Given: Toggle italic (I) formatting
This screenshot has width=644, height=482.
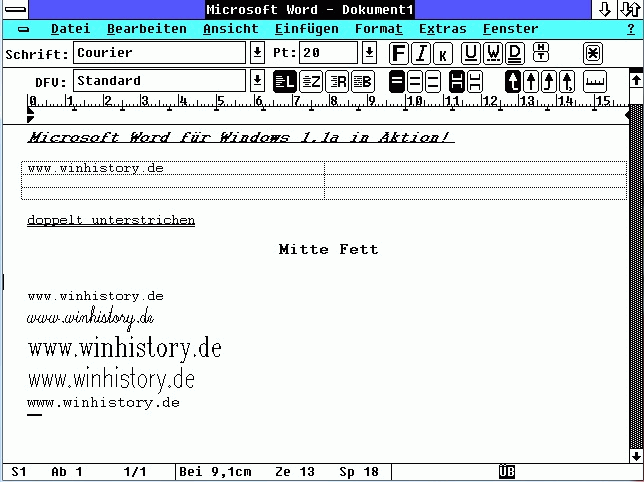Looking at the screenshot, I should 421,53.
